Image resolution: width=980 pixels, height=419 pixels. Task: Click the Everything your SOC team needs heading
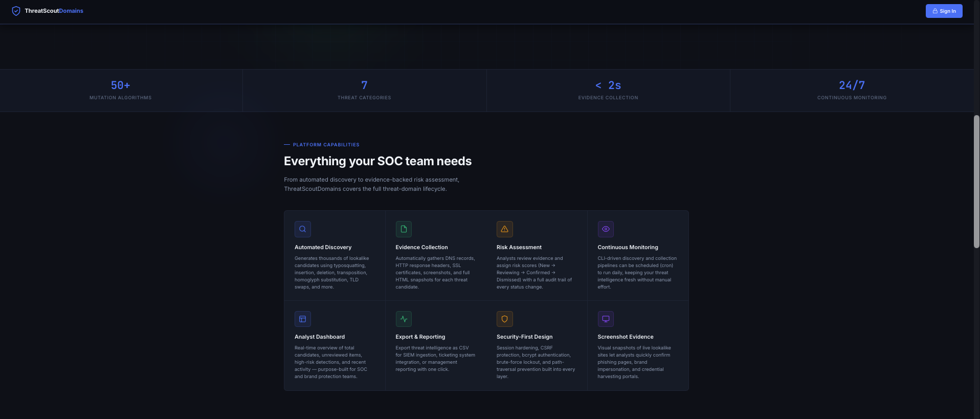coord(377,161)
